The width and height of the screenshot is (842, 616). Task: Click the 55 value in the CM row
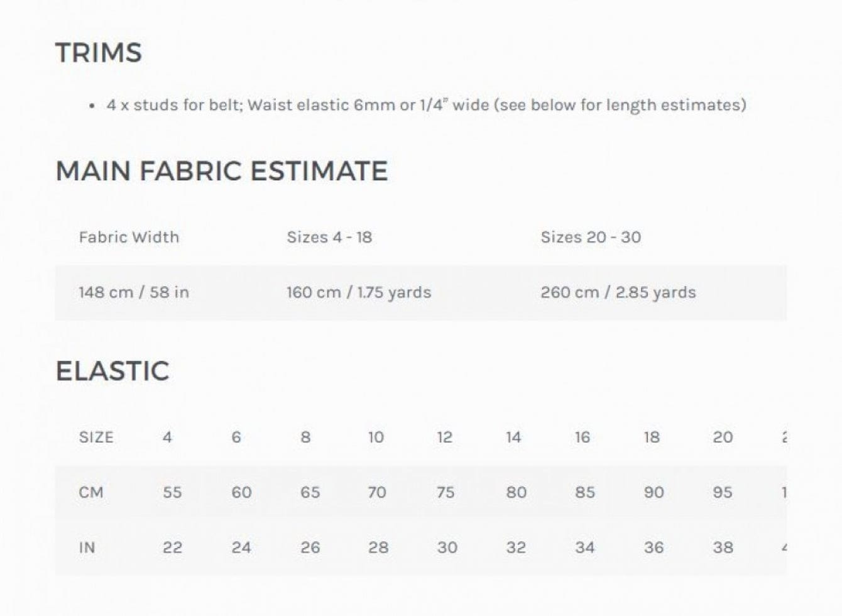(x=172, y=492)
